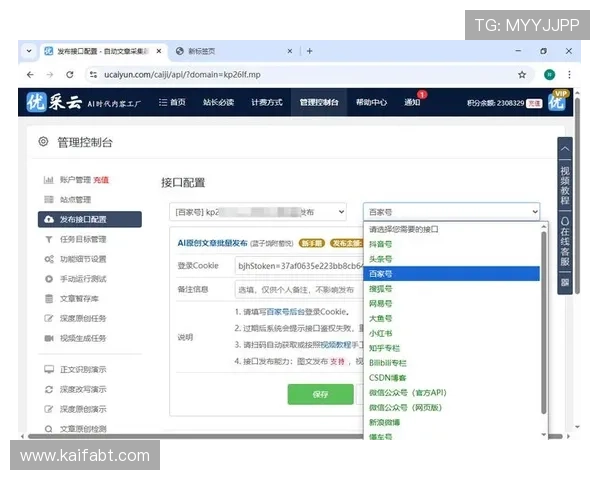Open 帮助中心 in the top navigation

371,102
